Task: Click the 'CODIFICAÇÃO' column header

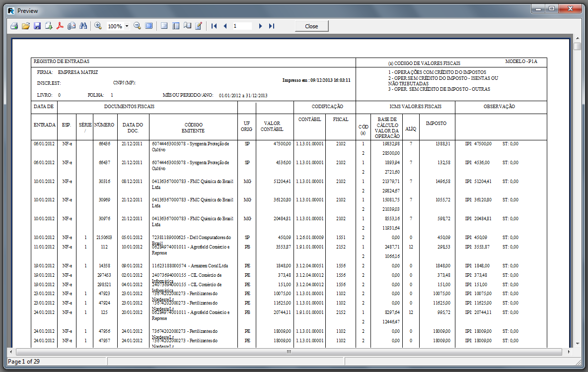Action: click(x=327, y=107)
